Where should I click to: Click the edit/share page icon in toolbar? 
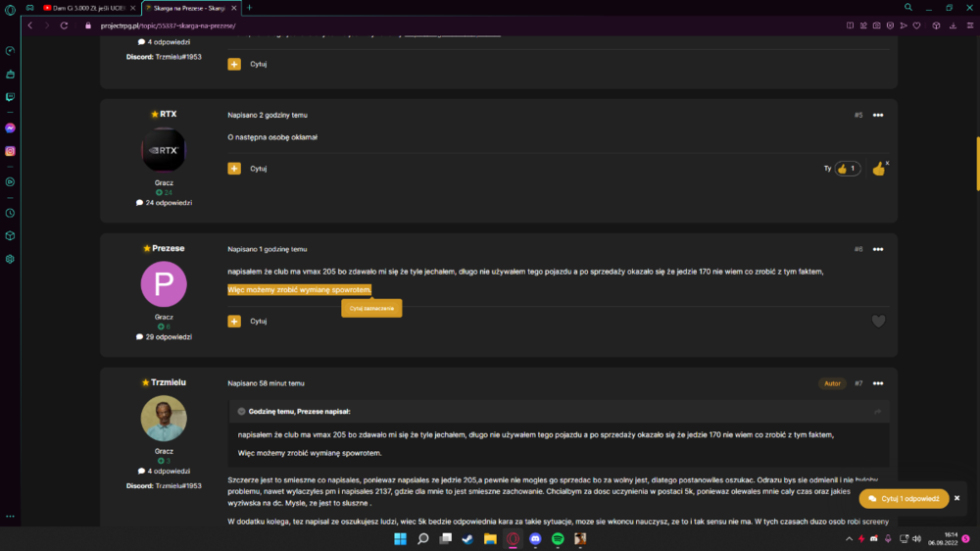(x=863, y=25)
